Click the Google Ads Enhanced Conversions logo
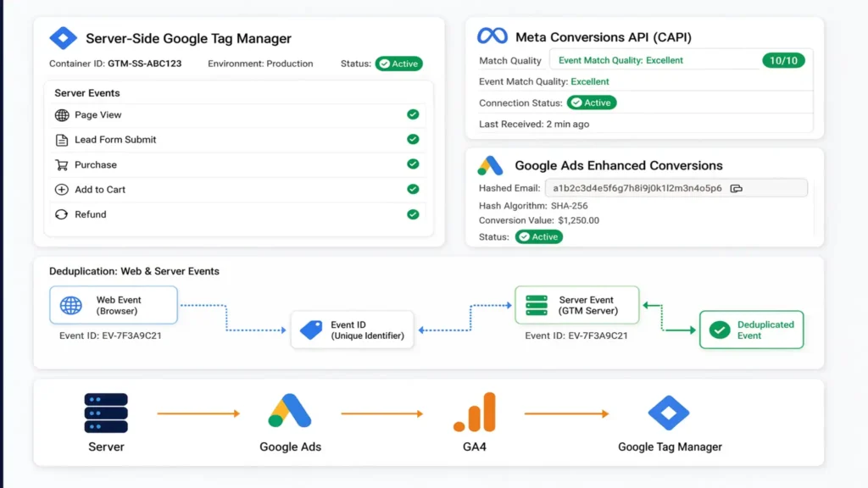This screenshot has height=488, width=868. [x=490, y=165]
